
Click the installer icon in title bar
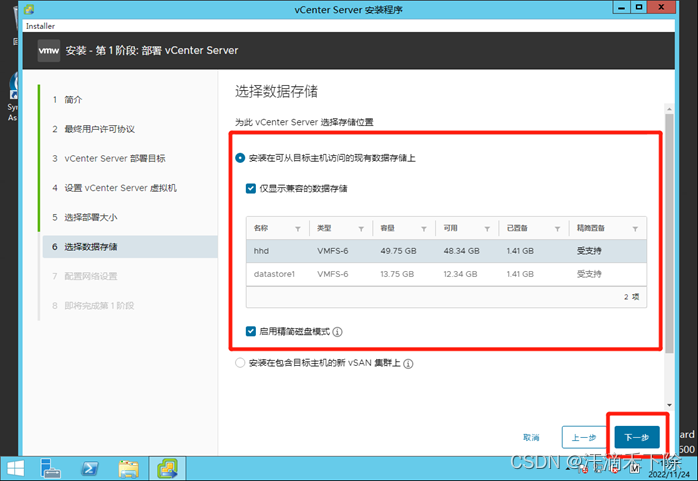pyautogui.click(x=29, y=9)
